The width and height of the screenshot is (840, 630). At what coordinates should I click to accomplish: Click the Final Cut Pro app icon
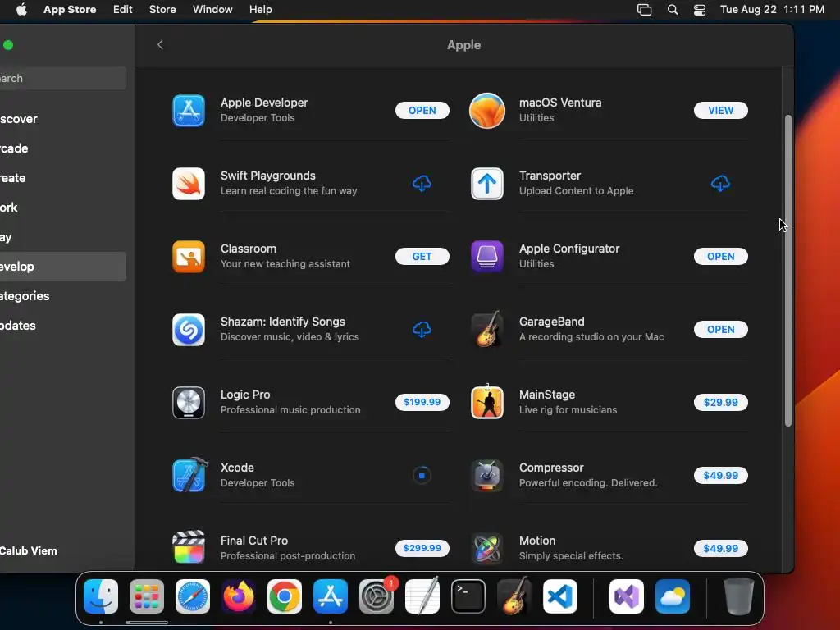click(189, 547)
